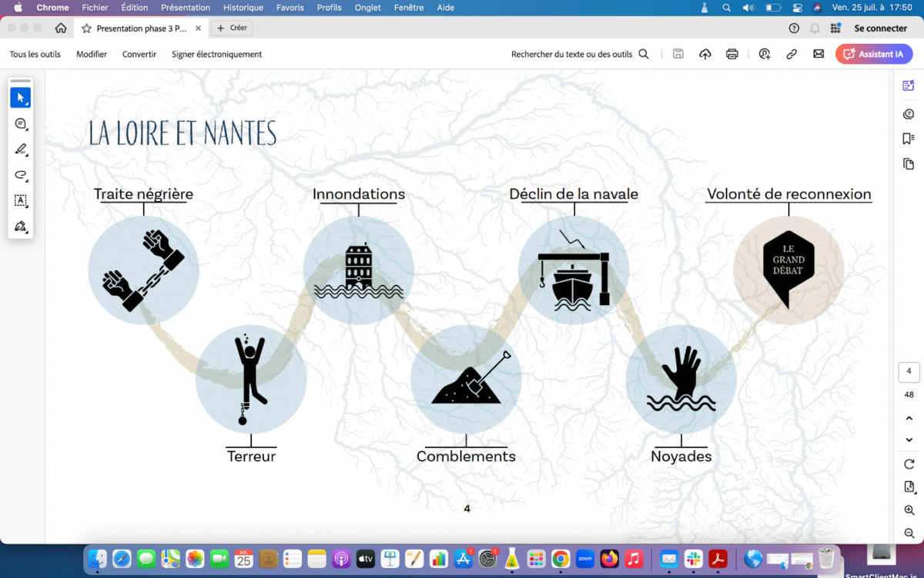924x578 pixels.
Task: Open the Convertir tab
Action: coord(139,54)
